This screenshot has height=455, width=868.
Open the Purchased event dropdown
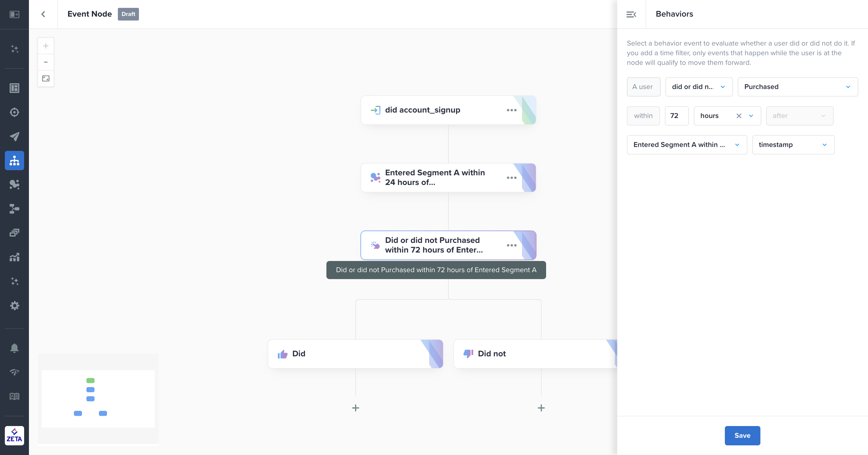[x=797, y=87]
